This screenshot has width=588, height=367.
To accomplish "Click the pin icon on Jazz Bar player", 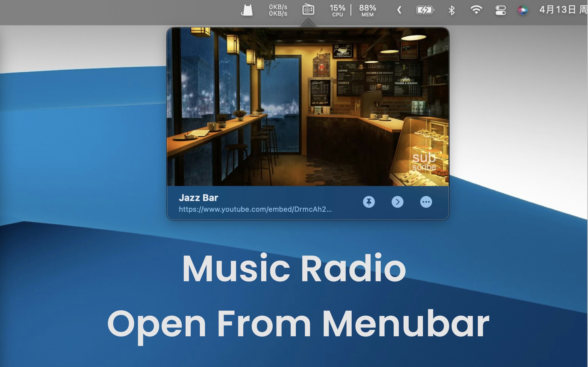I will (369, 202).
